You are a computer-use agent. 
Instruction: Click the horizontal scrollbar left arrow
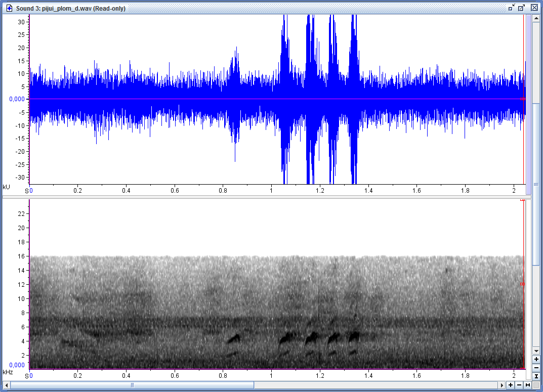(6, 385)
